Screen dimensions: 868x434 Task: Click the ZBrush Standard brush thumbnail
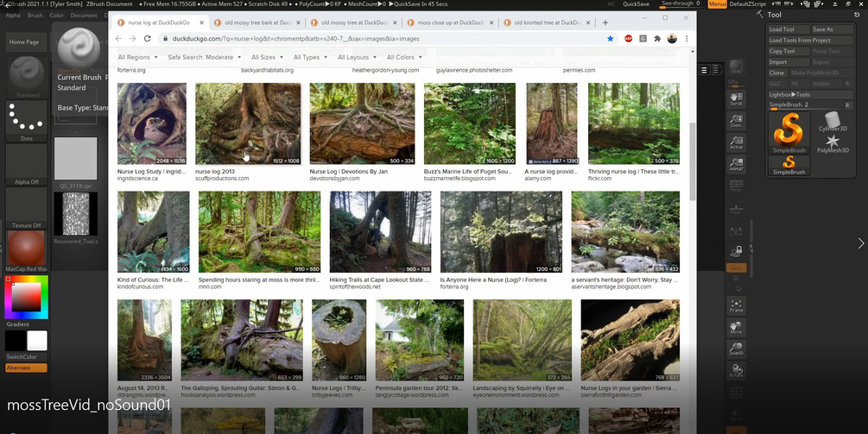tap(27, 77)
